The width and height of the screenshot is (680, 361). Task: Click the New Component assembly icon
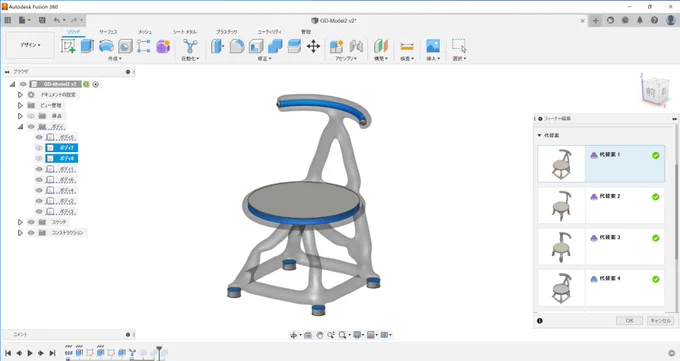337,46
